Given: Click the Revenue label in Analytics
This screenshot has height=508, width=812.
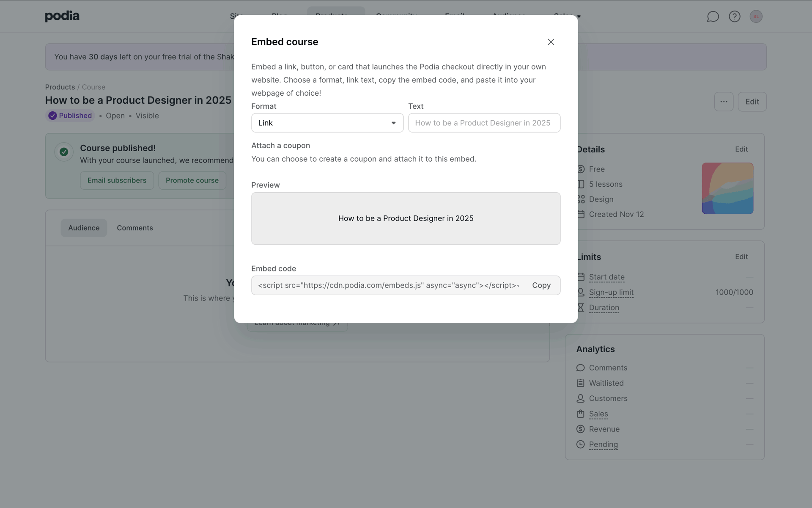Looking at the screenshot, I should coord(604,429).
